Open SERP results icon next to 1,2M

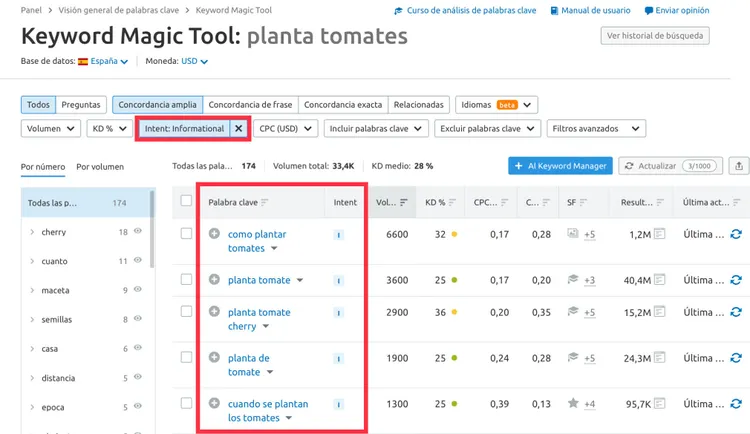(660, 234)
